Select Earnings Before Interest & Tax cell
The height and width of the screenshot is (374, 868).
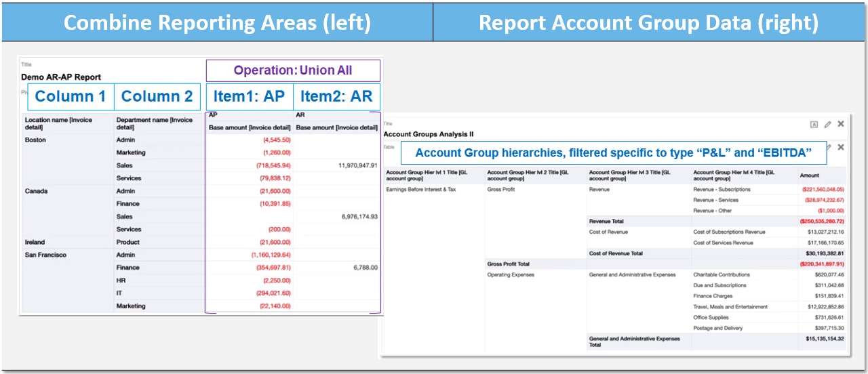tap(421, 190)
